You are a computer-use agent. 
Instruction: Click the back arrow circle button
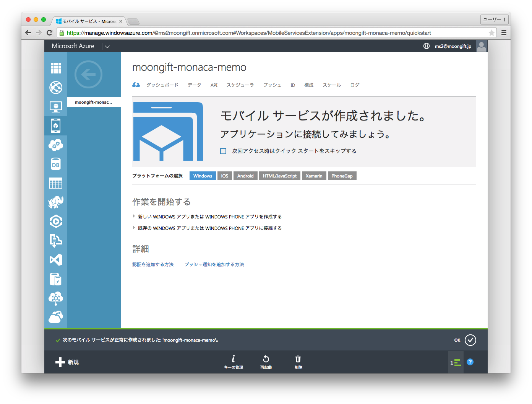88,74
